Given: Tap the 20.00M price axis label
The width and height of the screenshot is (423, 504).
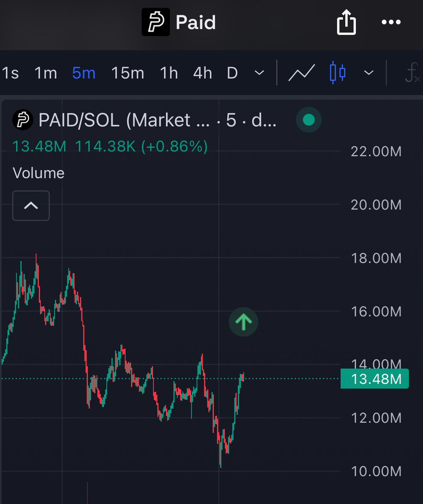Looking at the screenshot, I should (x=376, y=205).
